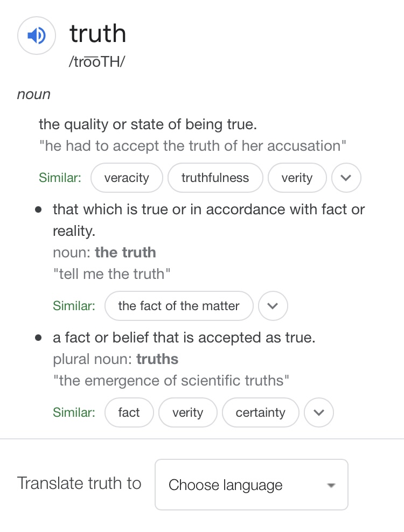Play the audio pronunciation of truth
Viewport: 404px width, 532px height.
pyautogui.click(x=36, y=36)
